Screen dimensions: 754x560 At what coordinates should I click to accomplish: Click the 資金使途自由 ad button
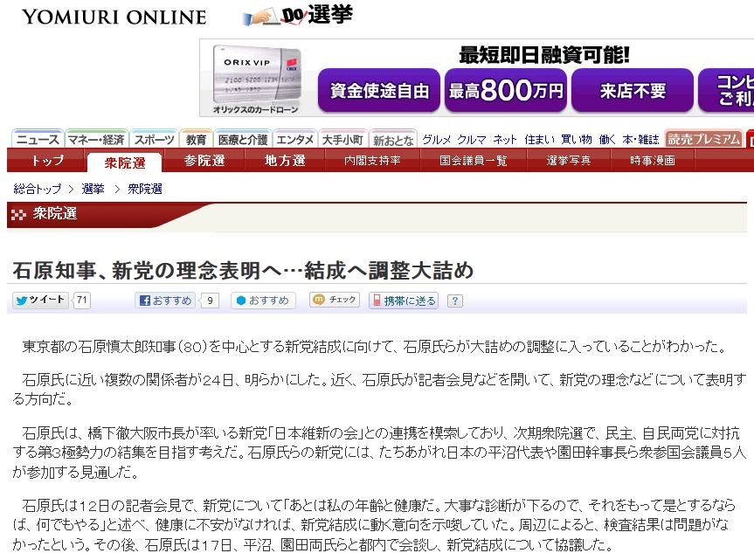(x=379, y=90)
